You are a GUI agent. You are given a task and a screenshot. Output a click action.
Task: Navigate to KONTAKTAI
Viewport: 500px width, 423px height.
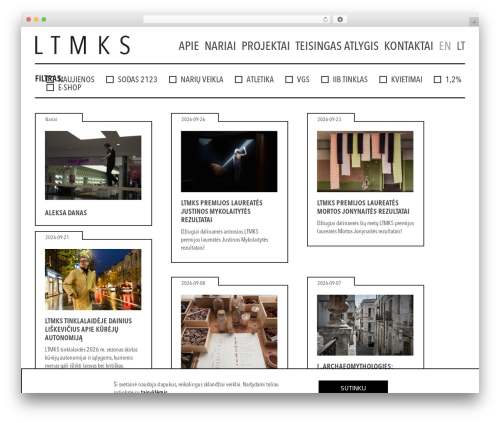[x=409, y=46]
